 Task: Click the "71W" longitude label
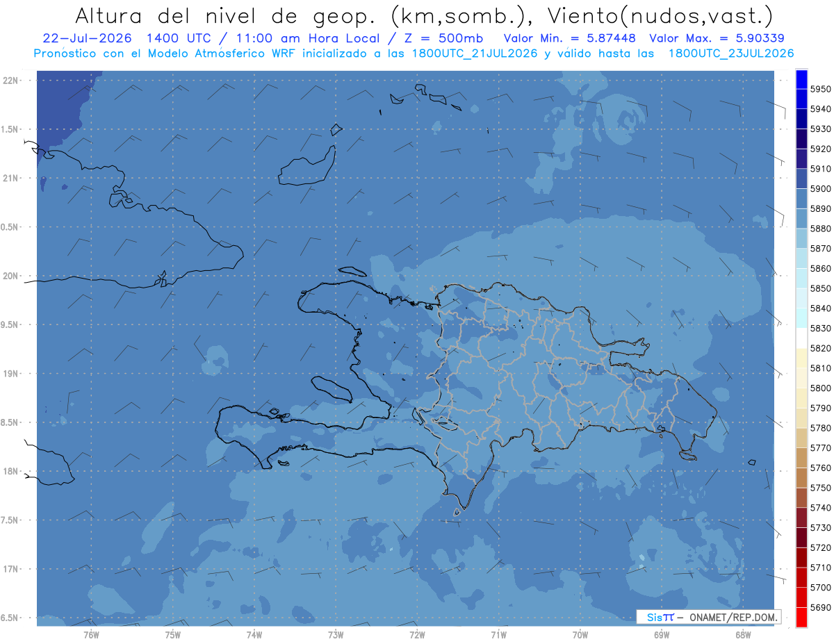pyautogui.click(x=498, y=635)
